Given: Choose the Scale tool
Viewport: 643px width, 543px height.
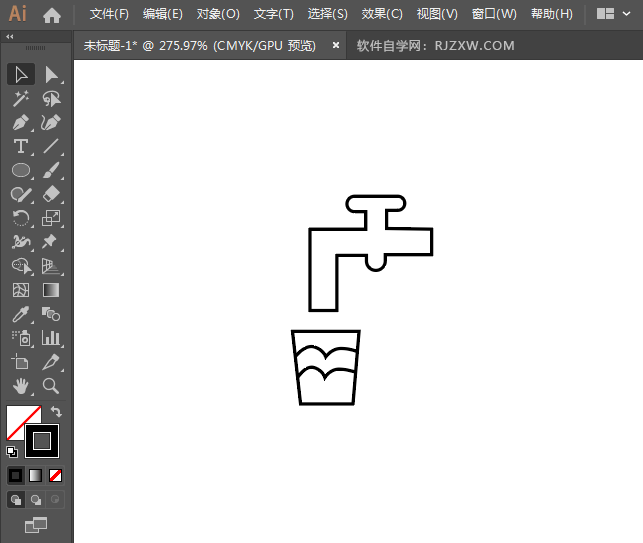Looking at the screenshot, I should click(51, 218).
